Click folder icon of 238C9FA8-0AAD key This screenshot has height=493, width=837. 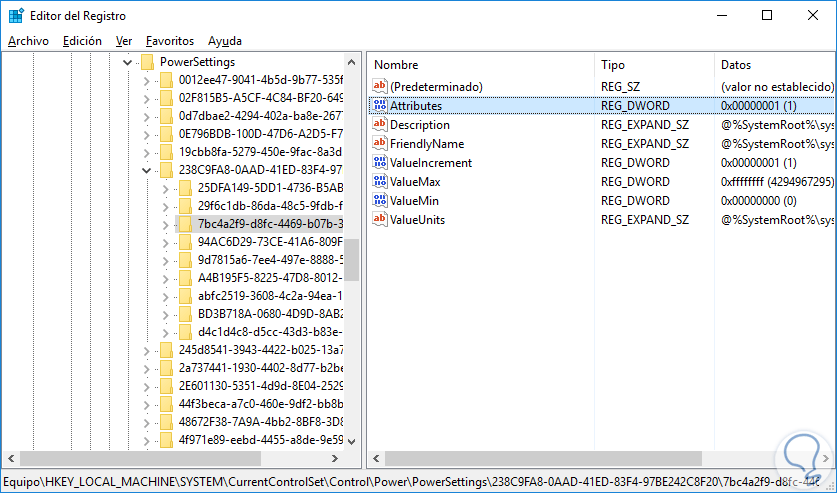167,170
